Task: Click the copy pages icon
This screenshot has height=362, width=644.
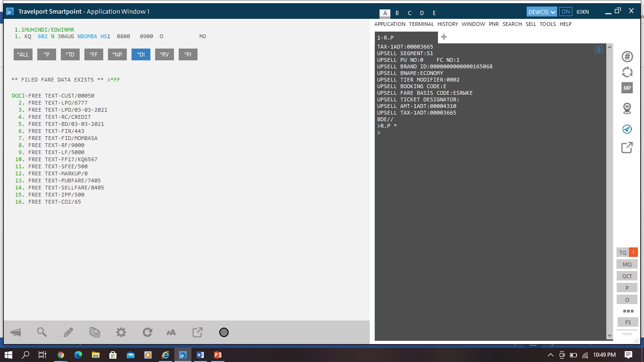Action: [95, 332]
